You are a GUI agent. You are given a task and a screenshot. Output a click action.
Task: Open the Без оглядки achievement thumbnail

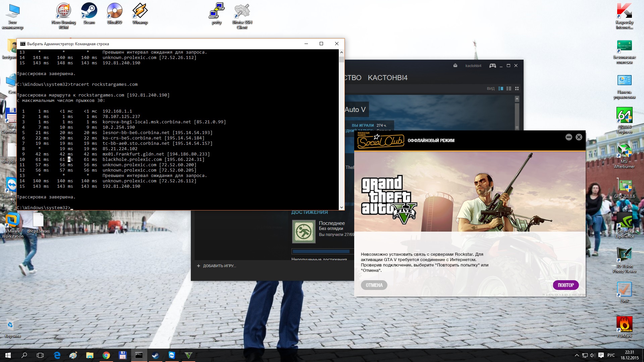point(304,231)
